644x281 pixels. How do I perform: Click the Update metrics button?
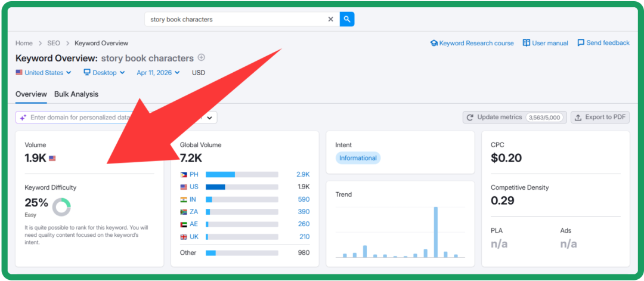click(x=515, y=118)
